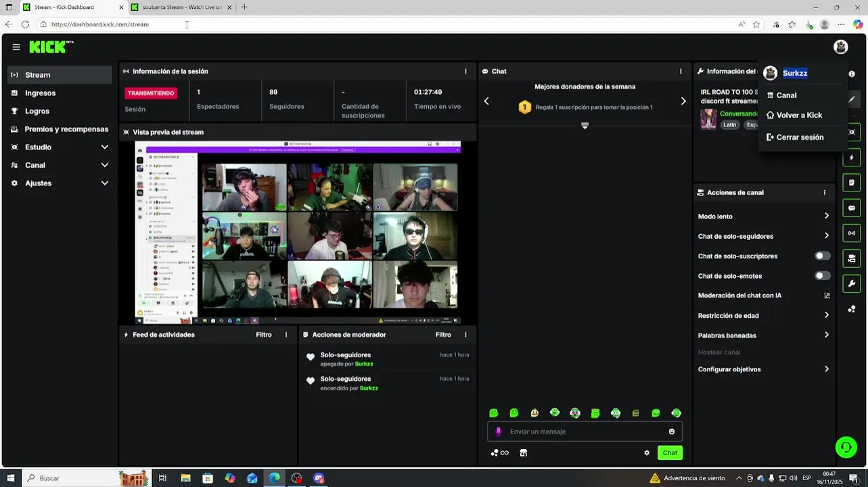The image size is (868, 487).
Task: Open Moderación del chat con IA external link
Action: pyautogui.click(x=827, y=296)
